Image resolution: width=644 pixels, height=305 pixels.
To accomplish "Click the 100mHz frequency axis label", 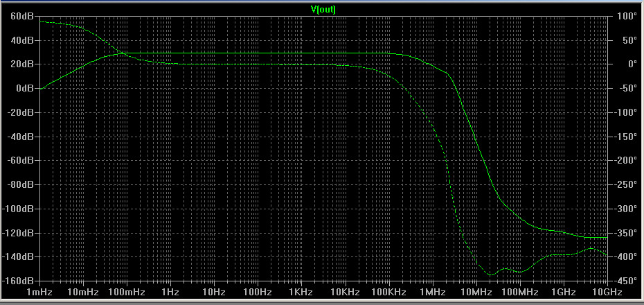I will (x=127, y=293).
